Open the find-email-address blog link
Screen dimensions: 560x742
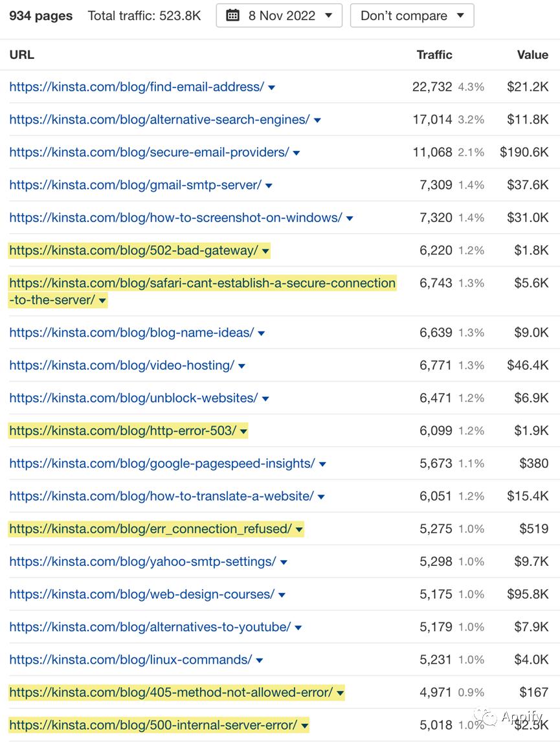[x=137, y=87]
